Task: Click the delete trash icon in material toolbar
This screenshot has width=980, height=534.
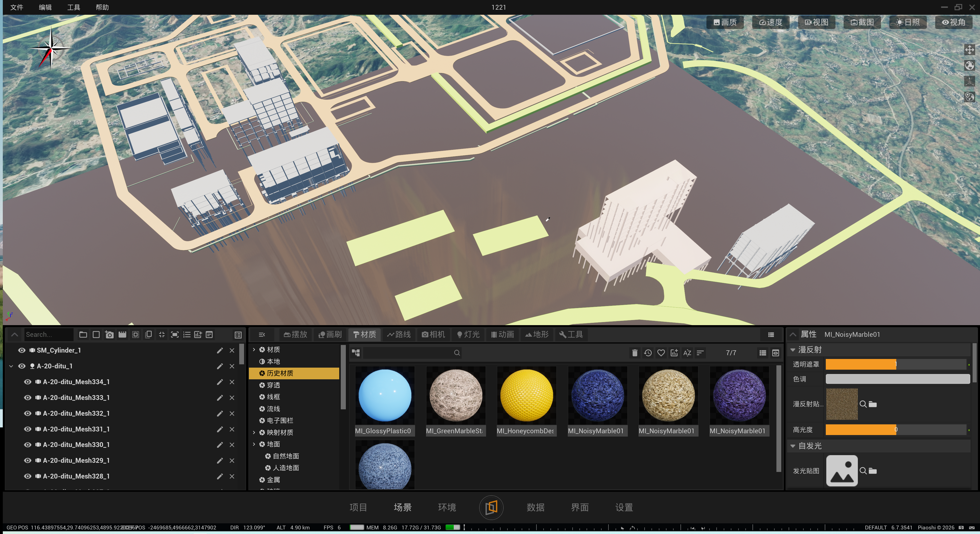Action: 635,353
